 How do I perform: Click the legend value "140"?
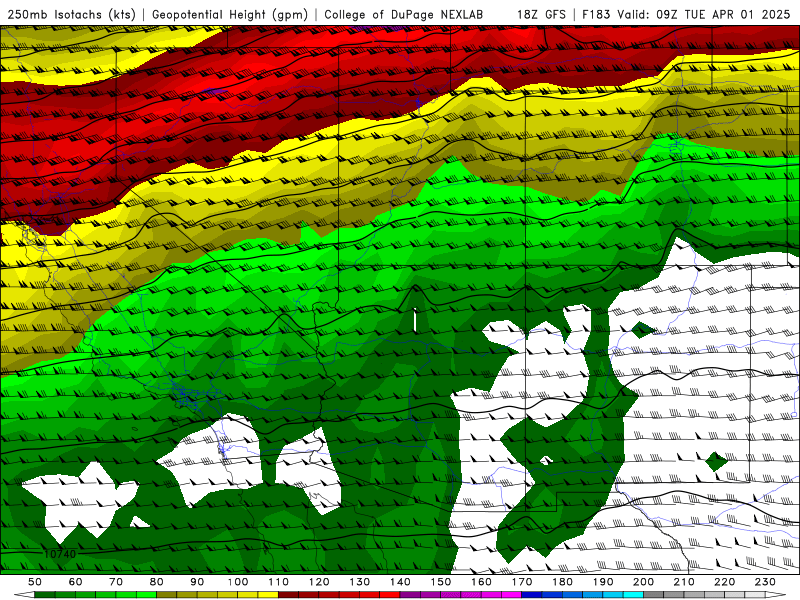tap(400, 582)
